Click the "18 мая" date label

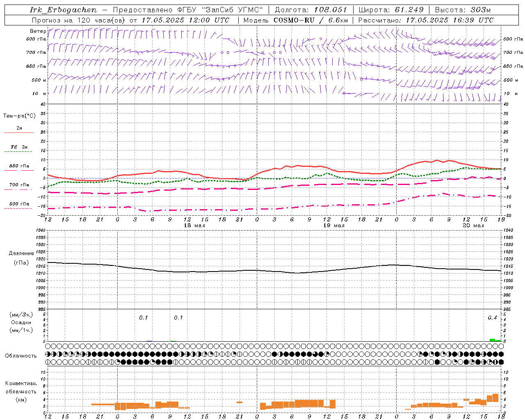pyautogui.click(x=194, y=226)
